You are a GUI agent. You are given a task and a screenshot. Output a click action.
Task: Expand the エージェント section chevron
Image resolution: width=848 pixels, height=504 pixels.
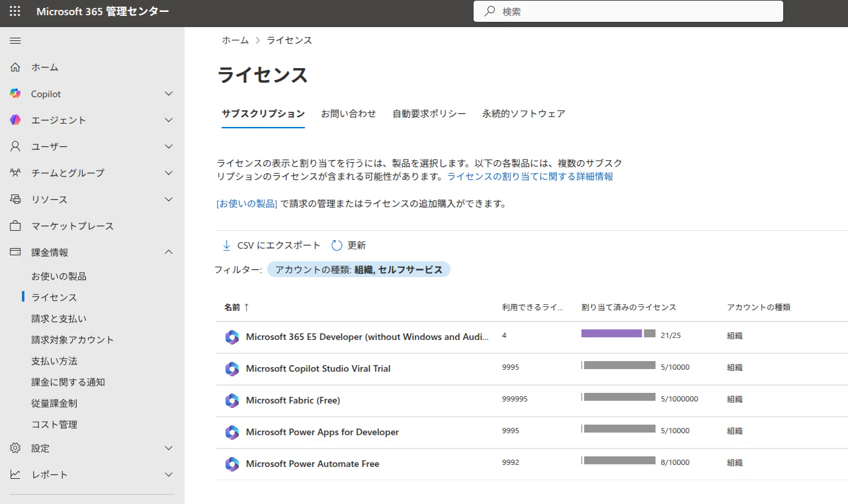[x=169, y=120]
